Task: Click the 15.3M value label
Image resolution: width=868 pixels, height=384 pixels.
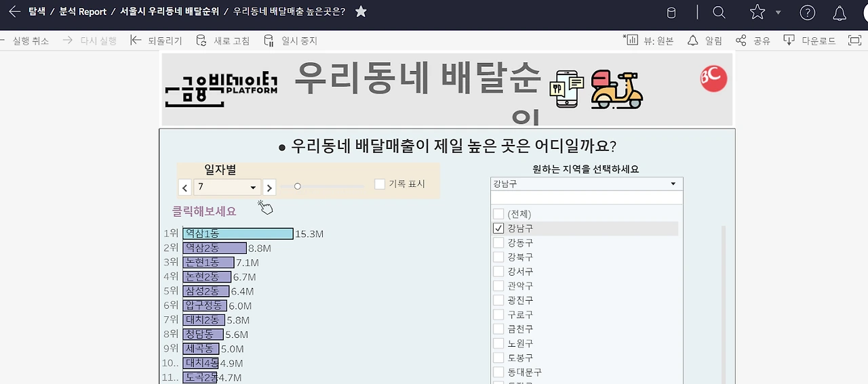Action: click(309, 234)
